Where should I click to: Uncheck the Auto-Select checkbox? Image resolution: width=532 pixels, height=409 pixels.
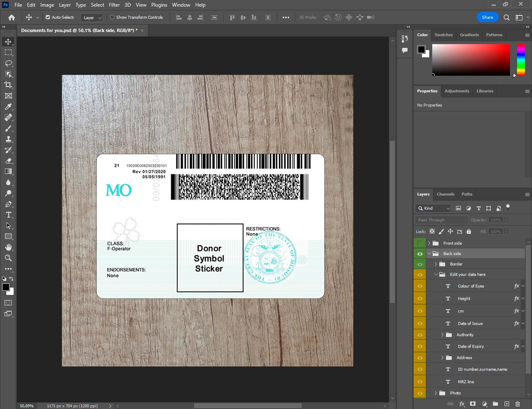pyautogui.click(x=48, y=17)
